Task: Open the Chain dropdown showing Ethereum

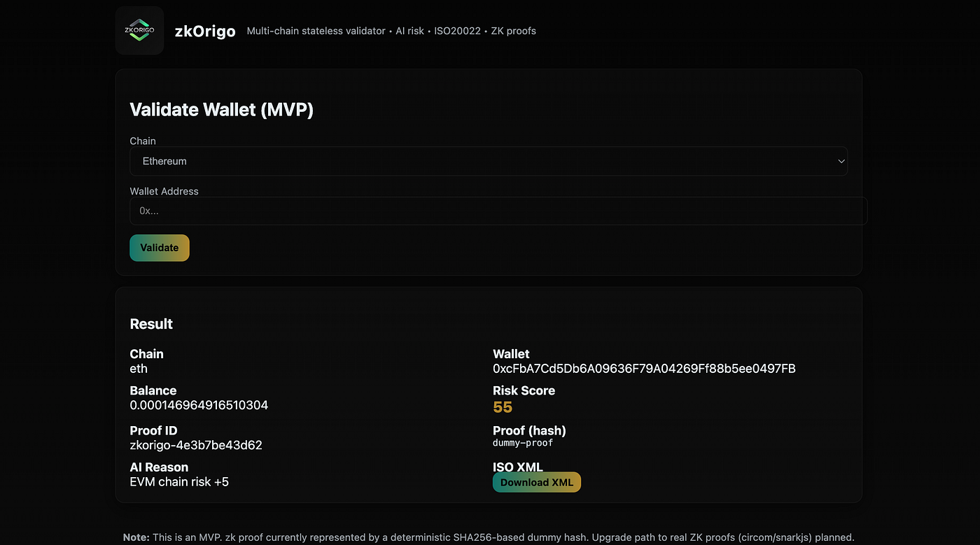Action: [488, 161]
